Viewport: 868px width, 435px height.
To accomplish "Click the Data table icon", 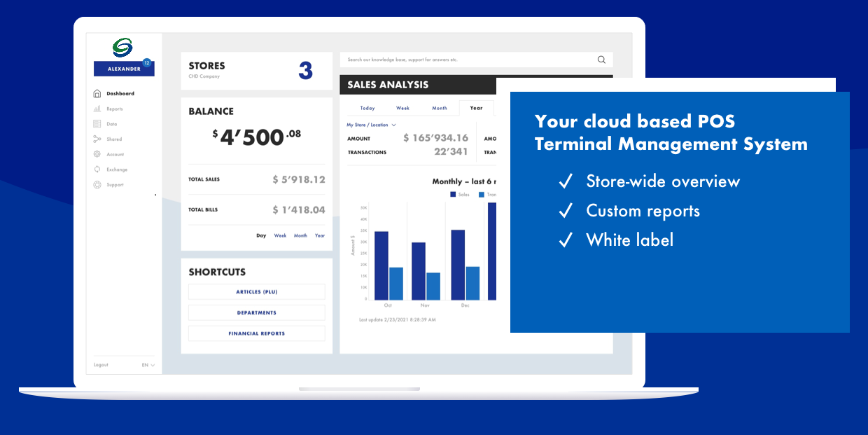I will (x=97, y=124).
